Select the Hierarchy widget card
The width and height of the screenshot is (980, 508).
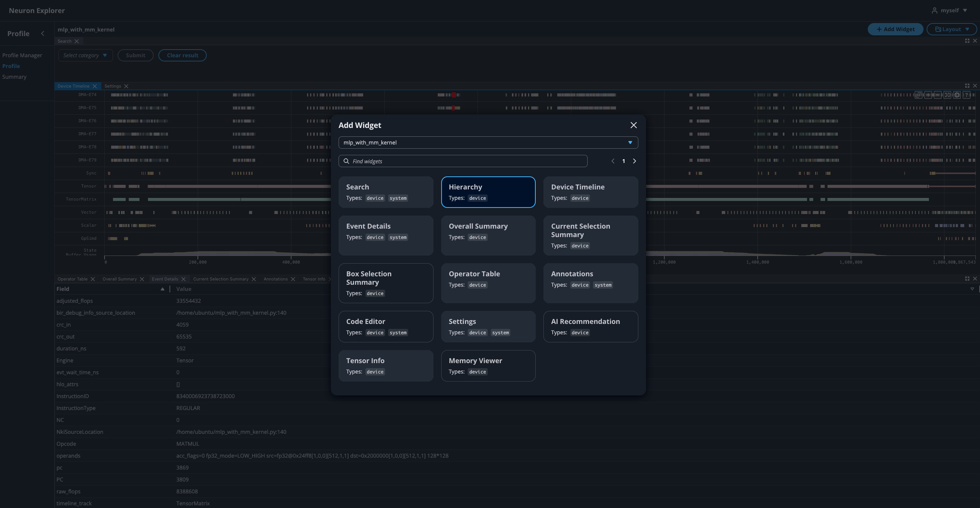[x=488, y=192]
